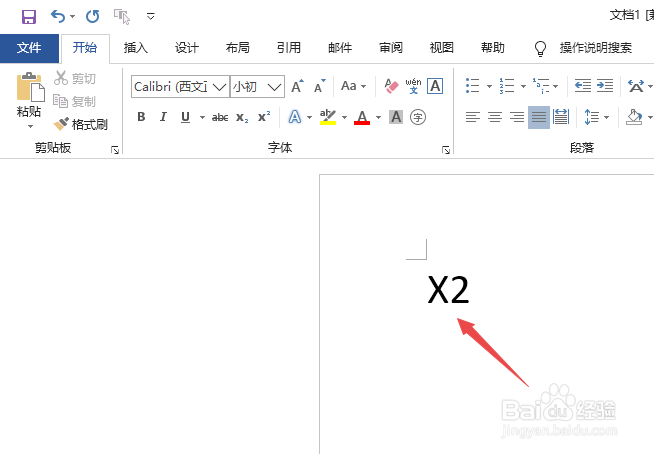Open text effects dropdown arrow
Screen dimensions: 654x454
[309, 117]
